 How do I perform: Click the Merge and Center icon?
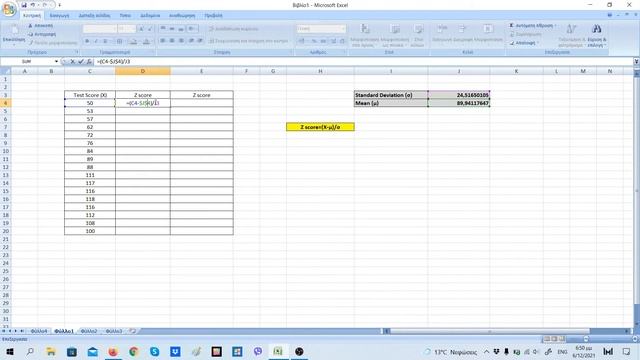[x=211, y=41]
